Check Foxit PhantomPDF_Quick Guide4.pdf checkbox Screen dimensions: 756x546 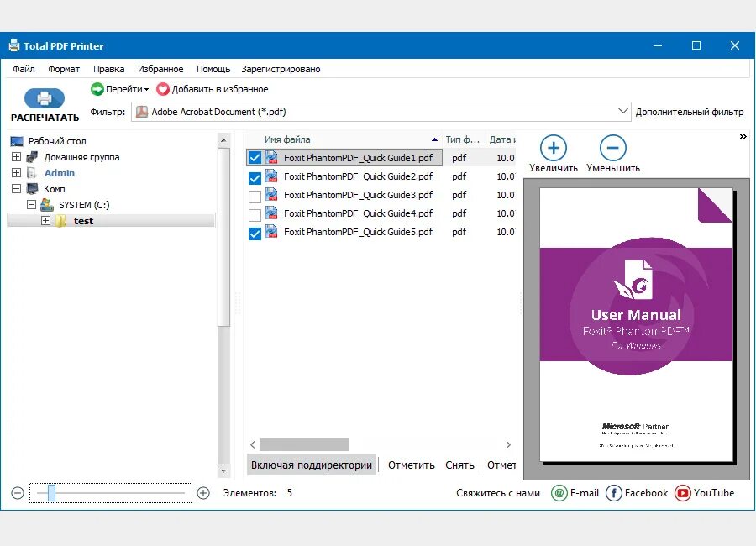(x=255, y=215)
